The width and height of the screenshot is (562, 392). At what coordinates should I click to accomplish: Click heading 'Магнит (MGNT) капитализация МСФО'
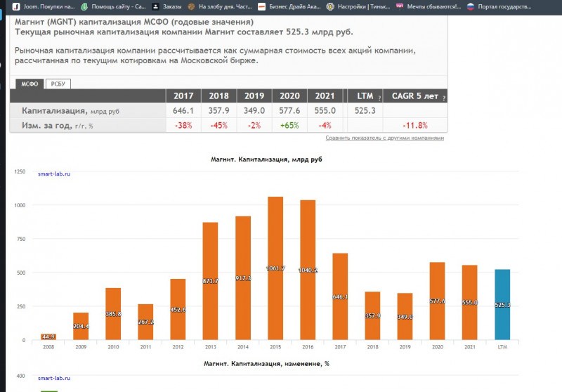coord(134,22)
